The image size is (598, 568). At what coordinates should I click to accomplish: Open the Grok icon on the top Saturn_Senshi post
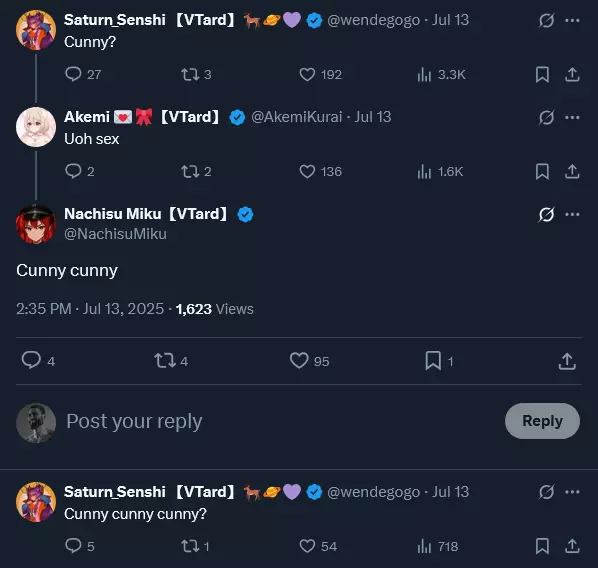[x=546, y=20]
